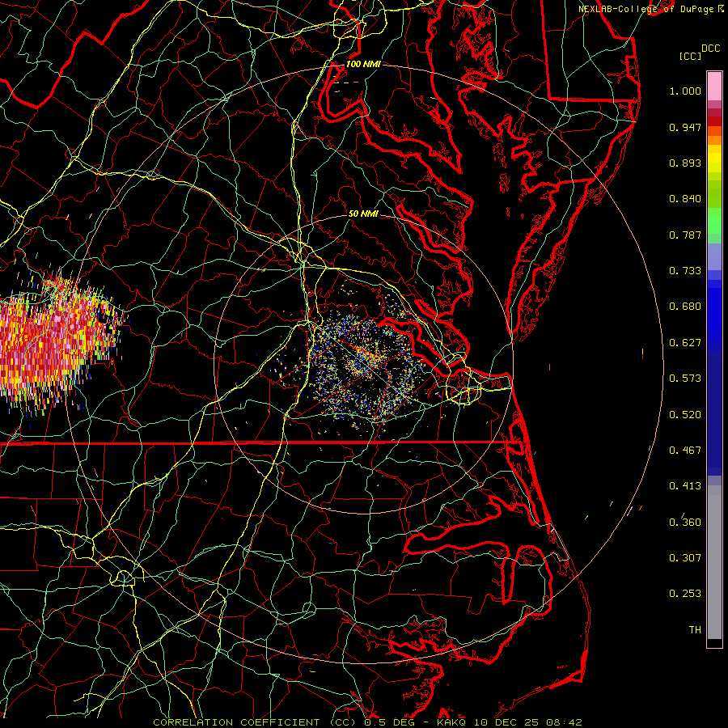
Task: Click the 0.253 legend value
Action: pos(685,594)
